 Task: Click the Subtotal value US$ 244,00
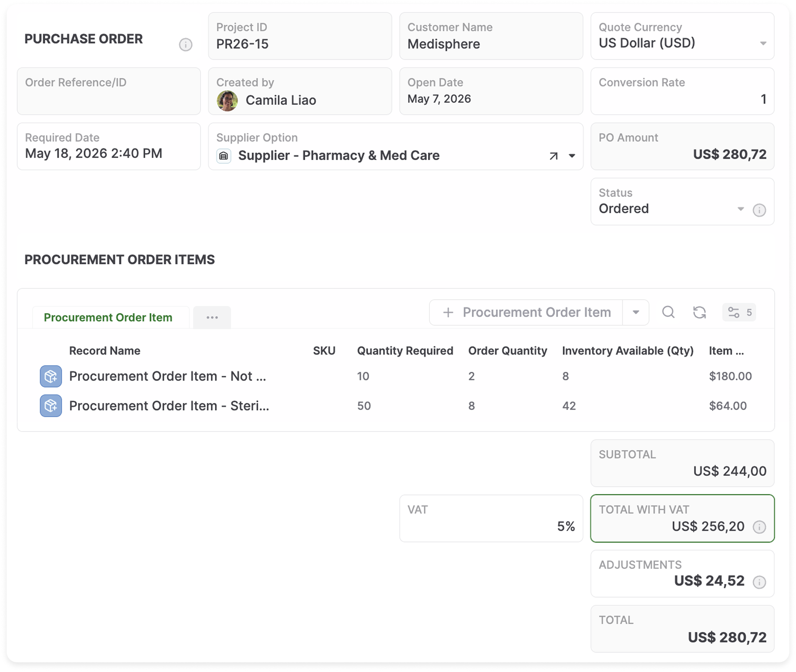click(730, 471)
